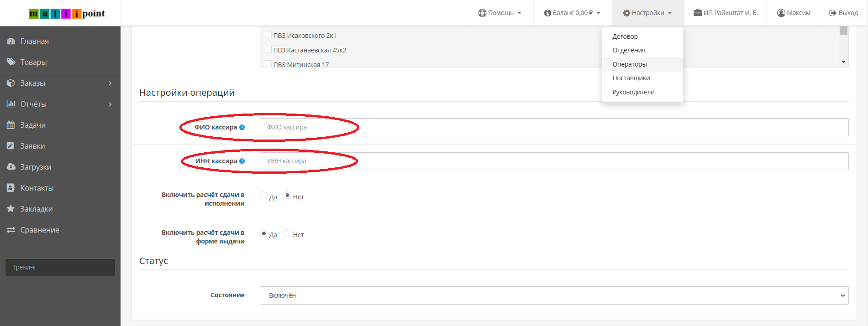
Task: Log out via Выход
Action: click(x=843, y=13)
